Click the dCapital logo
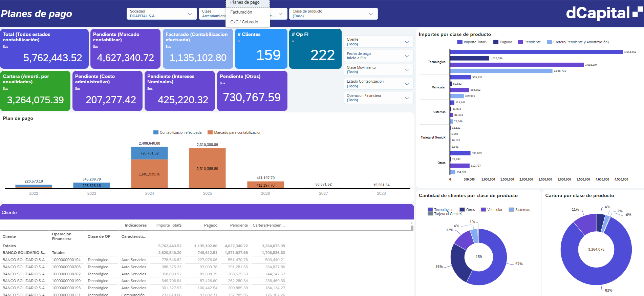 point(604,13)
